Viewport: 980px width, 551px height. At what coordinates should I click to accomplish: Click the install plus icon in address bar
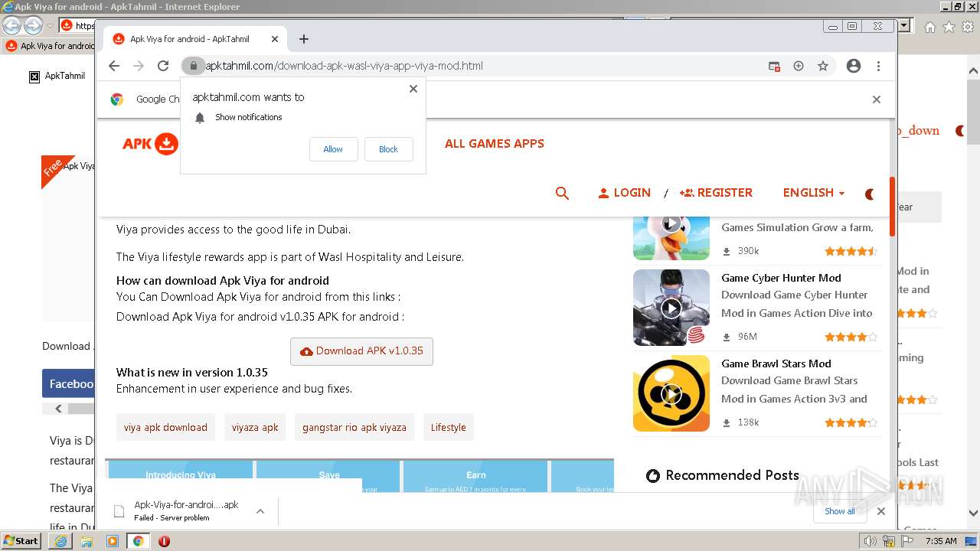(x=799, y=66)
